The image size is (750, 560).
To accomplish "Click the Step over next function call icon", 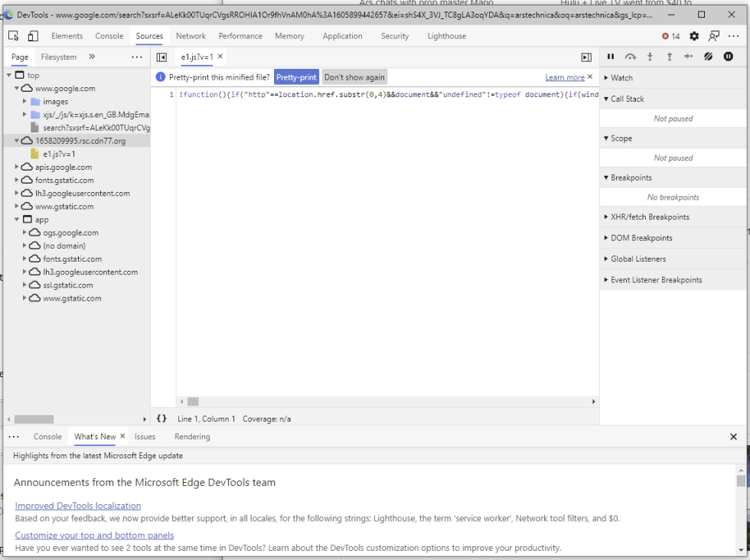I will pyautogui.click(x=631, y=56).
